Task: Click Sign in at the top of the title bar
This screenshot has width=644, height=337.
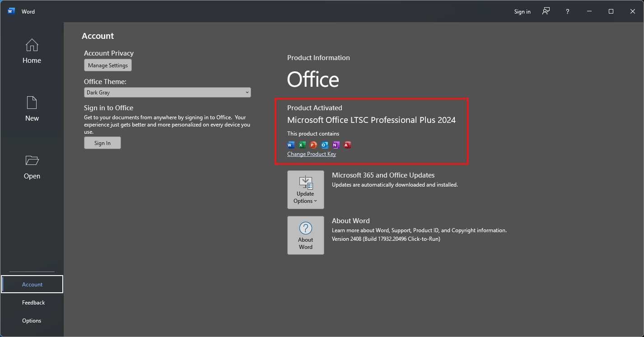Action: tap(522, 11)
